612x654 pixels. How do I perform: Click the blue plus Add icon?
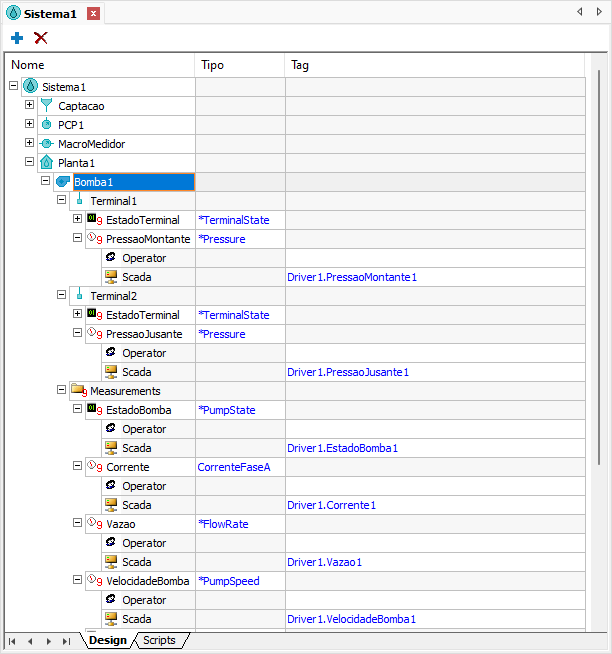17,37
